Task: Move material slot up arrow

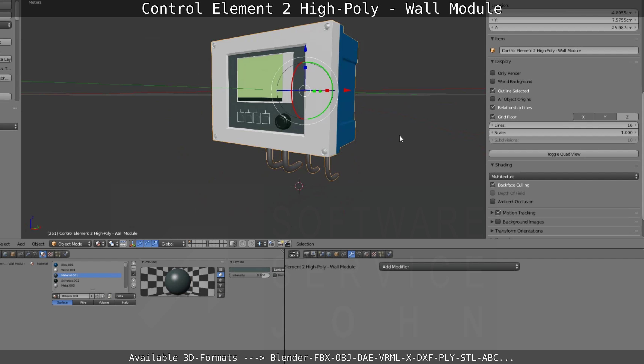Action: (x=134, y=280)
